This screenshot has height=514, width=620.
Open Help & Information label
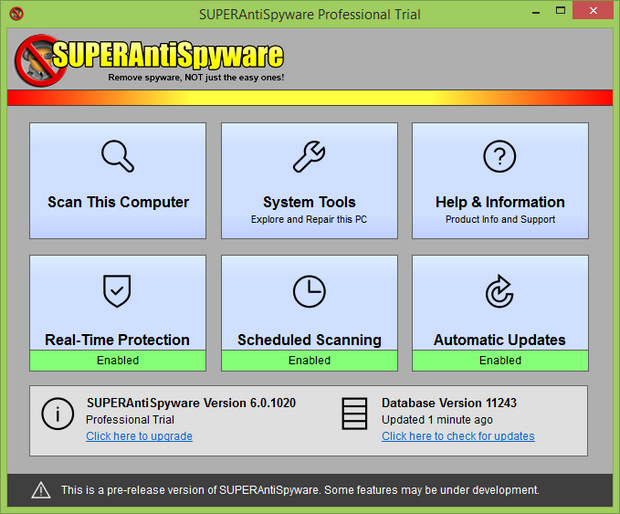(x=500, y=202)
